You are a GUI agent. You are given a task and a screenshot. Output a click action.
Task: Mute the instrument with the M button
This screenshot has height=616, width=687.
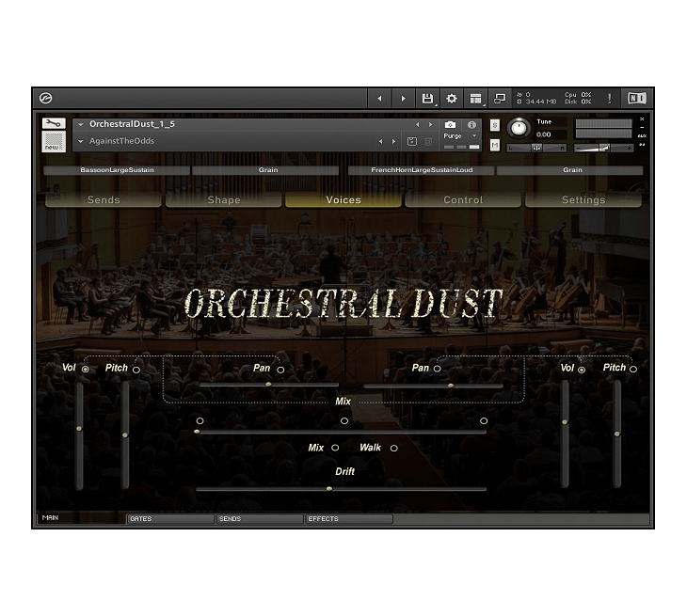point(495,145)
